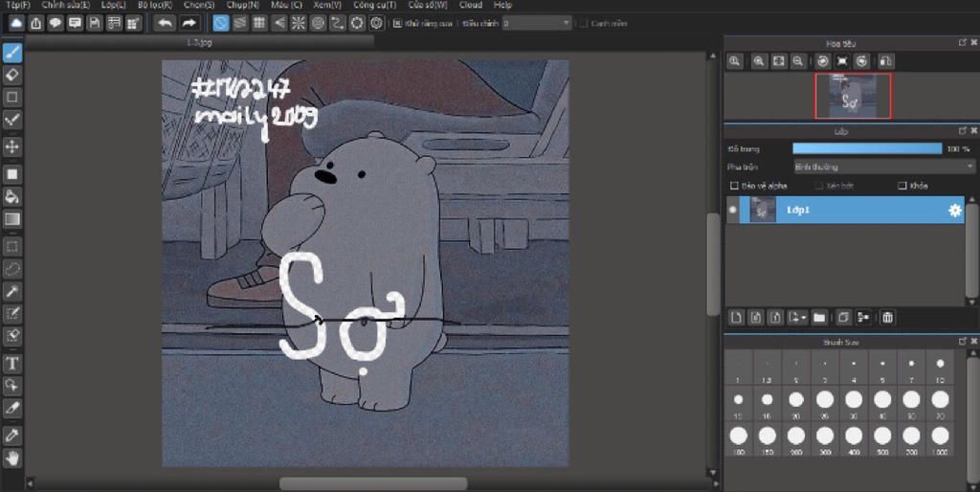Image resolution: width=980 pixels, height=492 pixels.
Task: Zoom out using navigator panel
Action: click(x=797, y=60)
